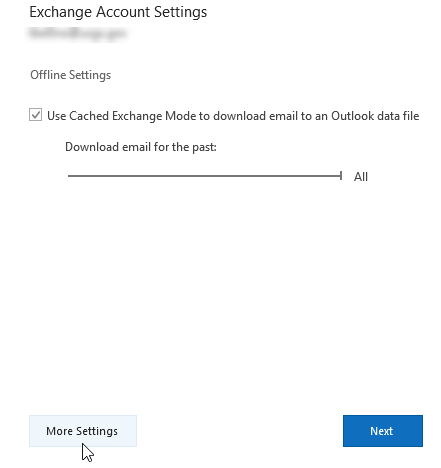This screenshot has width=441, height=468.
Task: Click empty dialog area below the slider
Action: pos(220,293)
